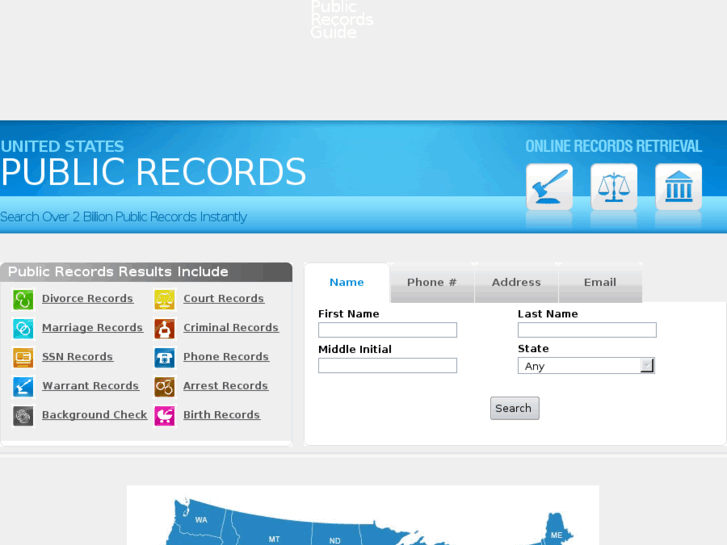Screen dimensions: 727x545
Task: Click the Criminal Records prisoner icon
Action: coord(165,328)
